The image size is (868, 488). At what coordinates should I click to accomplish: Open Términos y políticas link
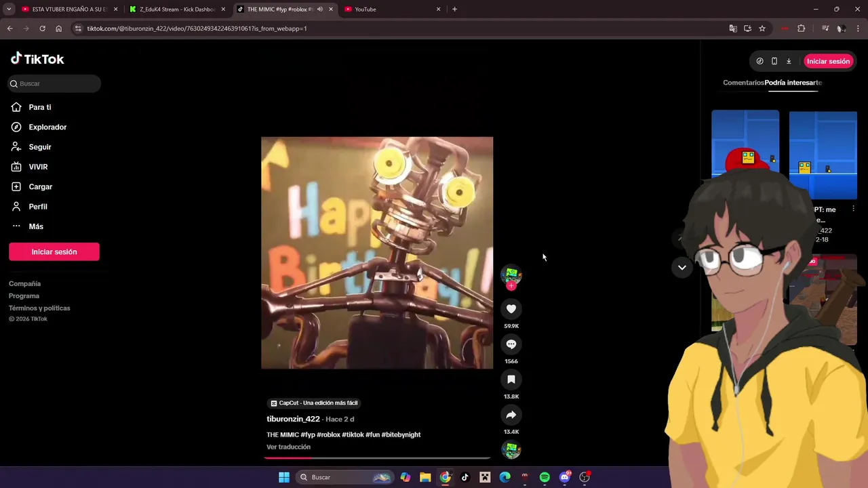point(39,308)
